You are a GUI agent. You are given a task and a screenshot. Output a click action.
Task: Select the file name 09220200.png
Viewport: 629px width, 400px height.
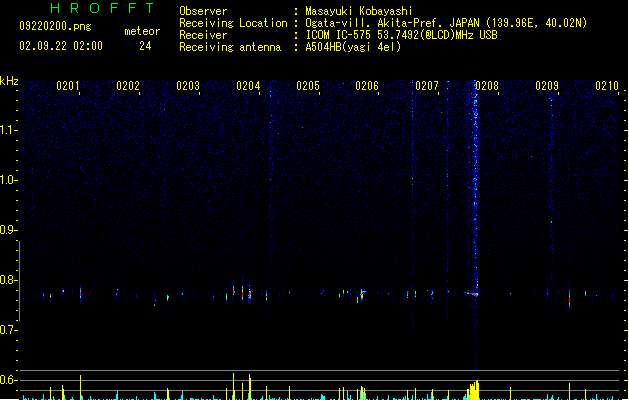(x=55, y=26)
